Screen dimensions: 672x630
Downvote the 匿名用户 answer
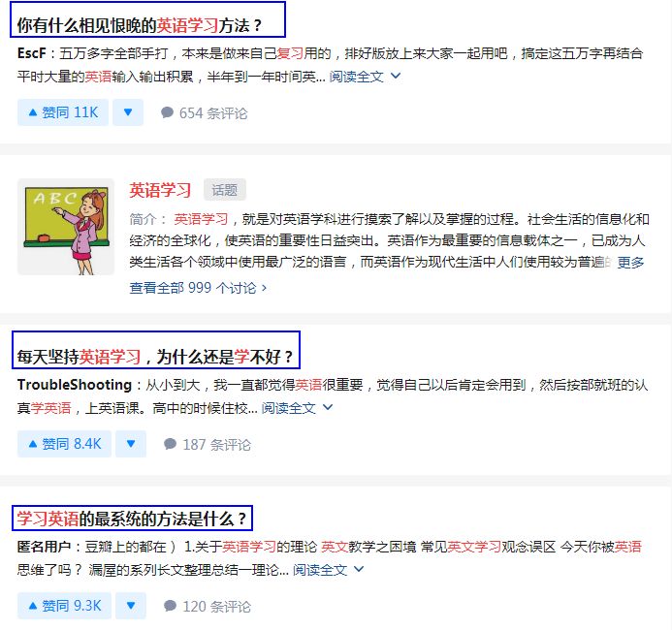tap(131, 606)
